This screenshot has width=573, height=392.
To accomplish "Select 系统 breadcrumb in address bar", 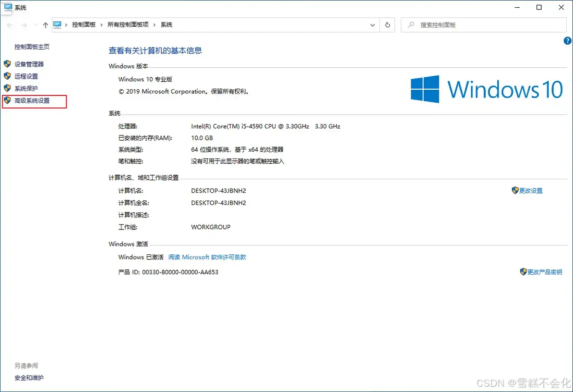I will pos(166,25).
